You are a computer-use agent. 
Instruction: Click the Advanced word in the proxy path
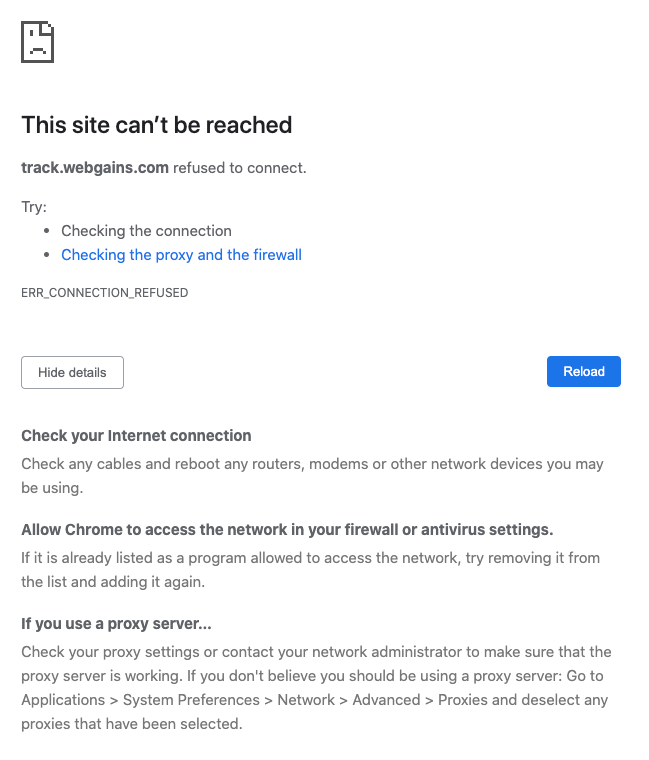[x=386, y=699]
